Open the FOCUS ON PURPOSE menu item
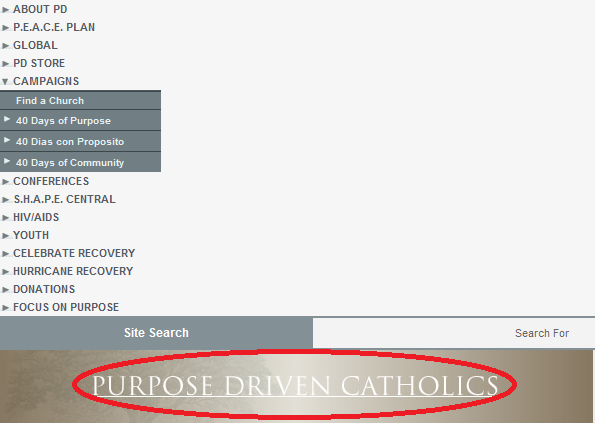The width and height of the screenshot is (595, 423). [66, 307]
